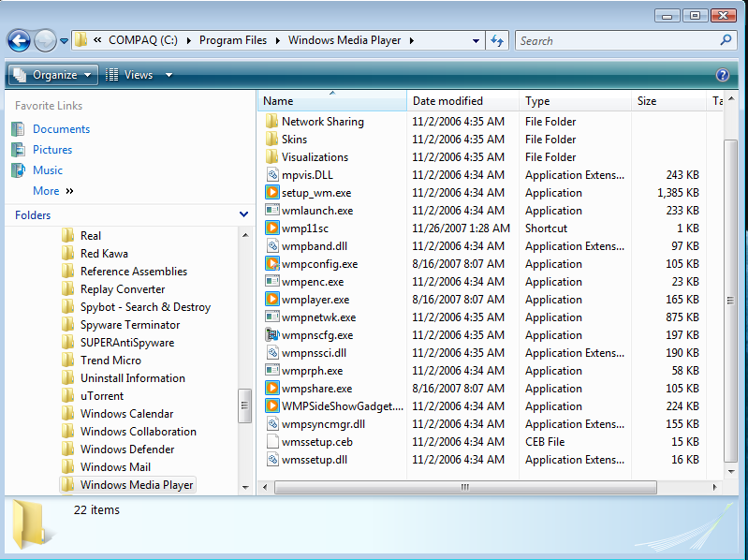Viewport: 748px width, 560px height.
Task: Select the wmpnssci.dll icon
Action: [x=271, y=352]
